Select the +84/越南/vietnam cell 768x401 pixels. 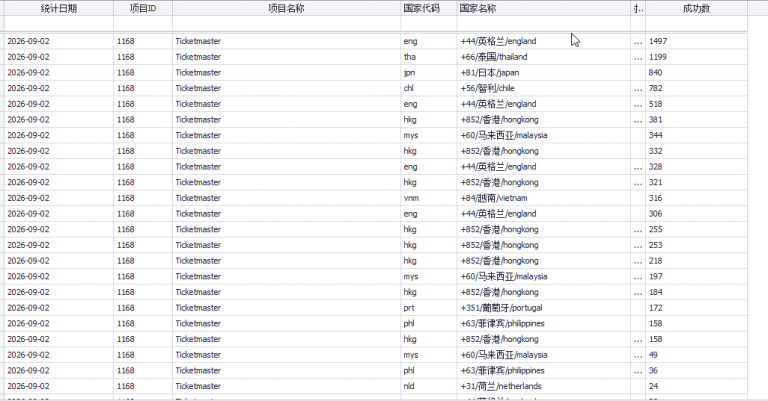click(x=544, y=198)
